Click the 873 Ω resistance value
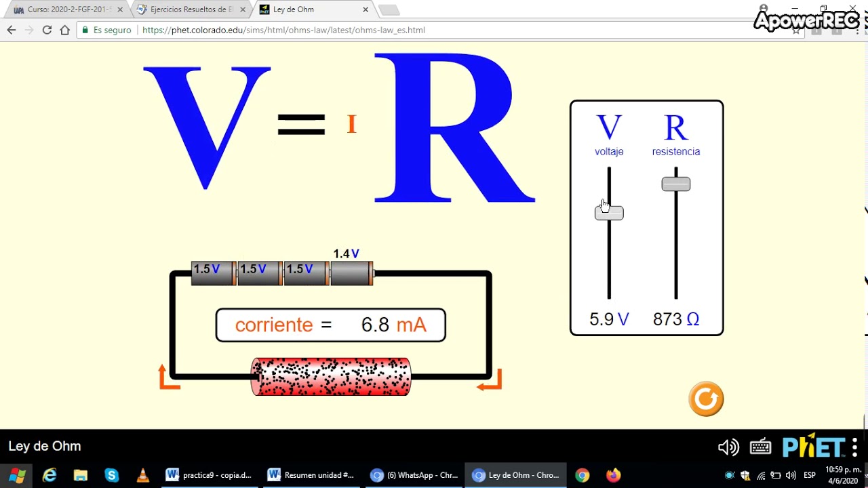Viewport: 868px width, 488px height. [676, 319]
